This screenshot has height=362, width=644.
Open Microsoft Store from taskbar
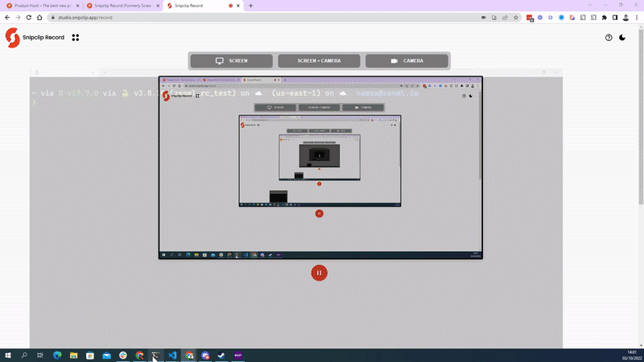[x=90, y=356]
